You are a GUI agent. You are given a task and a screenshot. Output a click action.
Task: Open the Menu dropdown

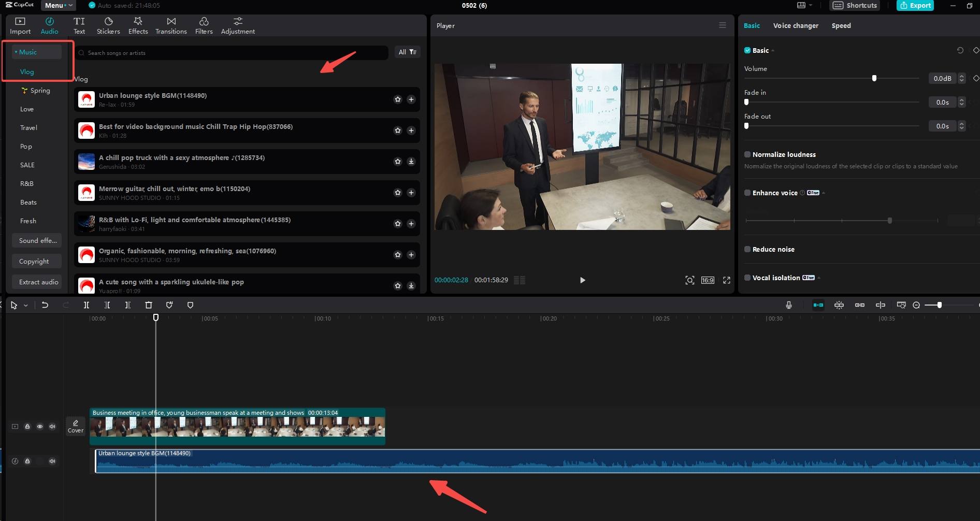pos(58,5)
